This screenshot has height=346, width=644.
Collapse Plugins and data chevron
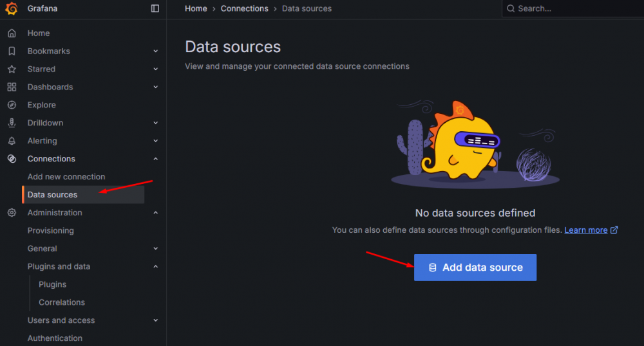[156, 266]
